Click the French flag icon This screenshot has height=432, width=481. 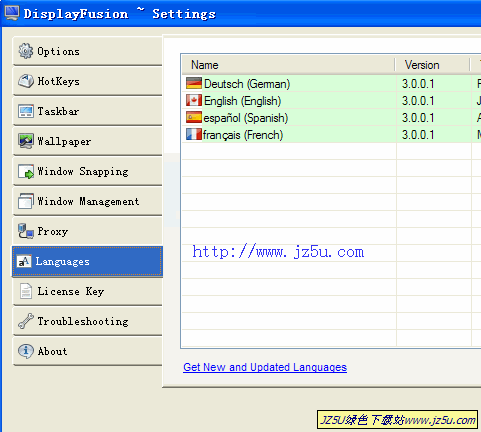pyautogui.click(x=194, y=134)
